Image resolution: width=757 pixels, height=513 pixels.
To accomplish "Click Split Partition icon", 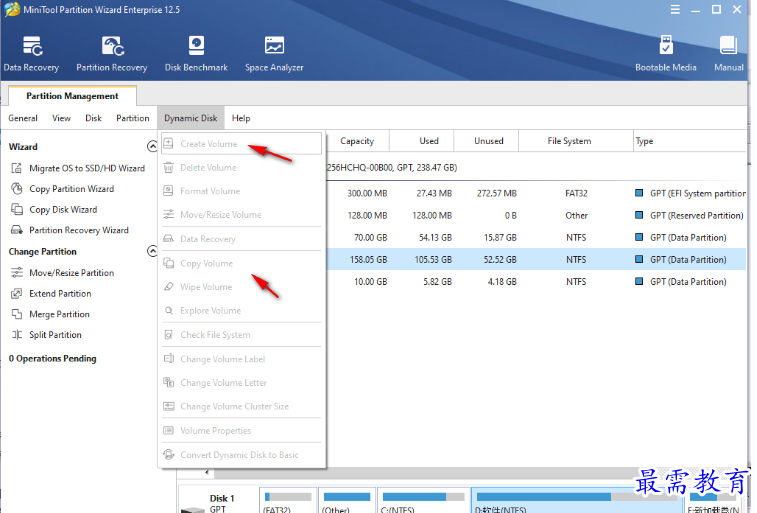I will (x=17, y=335).
